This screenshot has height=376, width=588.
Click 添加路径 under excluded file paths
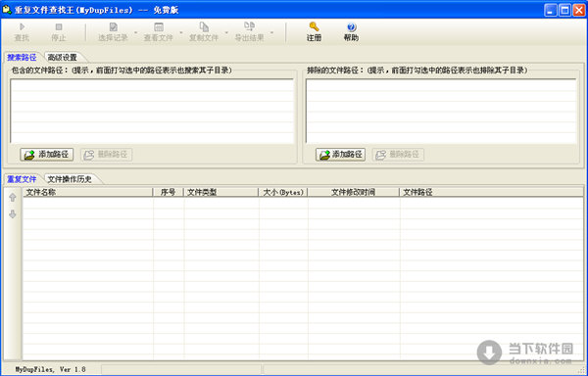click(340, 155)
